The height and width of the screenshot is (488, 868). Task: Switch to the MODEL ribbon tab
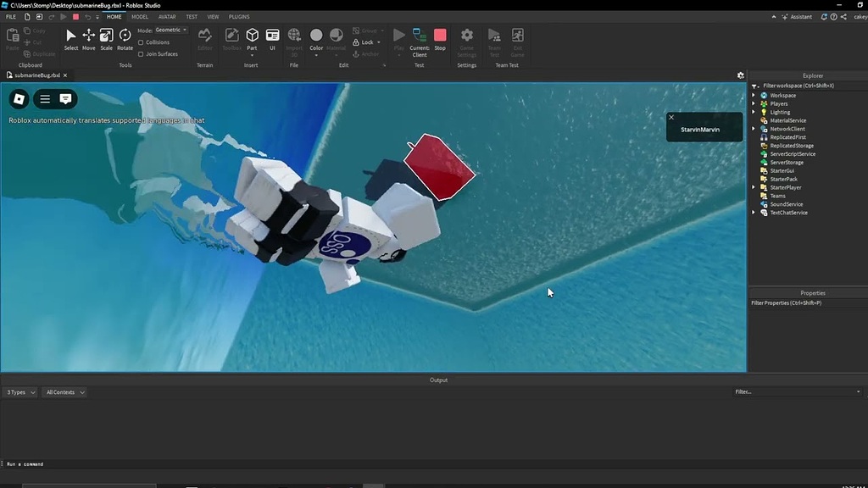pyautogui.click(x=140, y=16)
